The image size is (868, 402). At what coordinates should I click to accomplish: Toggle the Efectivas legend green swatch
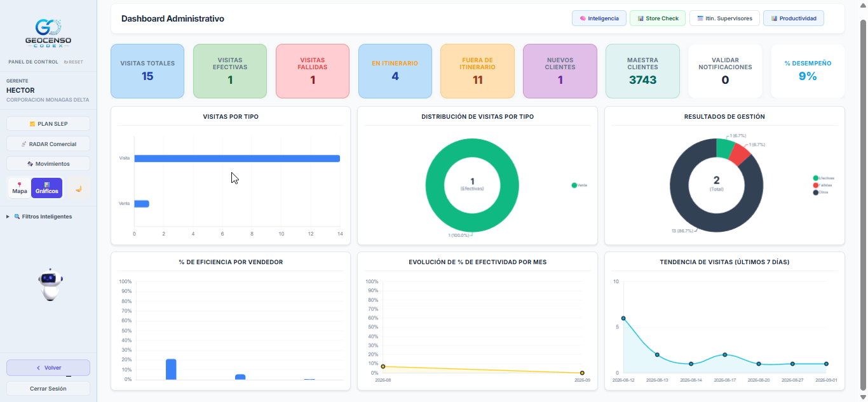click(816, 178)
